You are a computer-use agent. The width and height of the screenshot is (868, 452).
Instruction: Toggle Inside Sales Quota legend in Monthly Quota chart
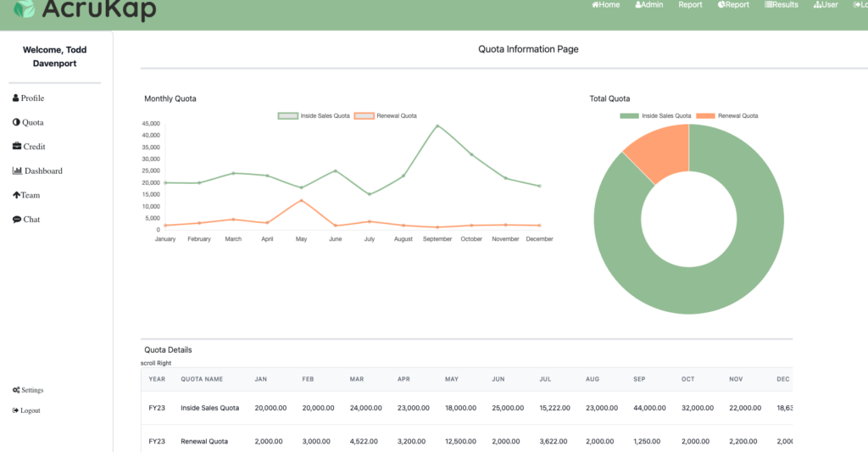click(314, 116)
